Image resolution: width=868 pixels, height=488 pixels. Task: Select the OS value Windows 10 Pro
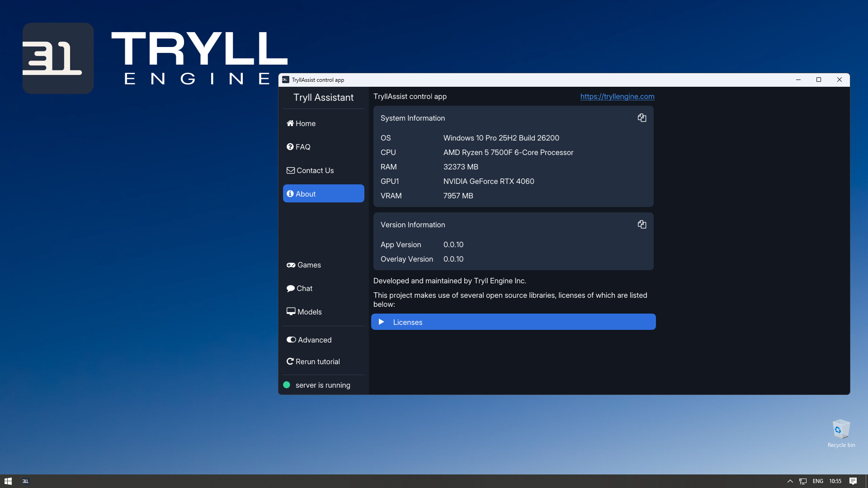(x=501, y=138)
